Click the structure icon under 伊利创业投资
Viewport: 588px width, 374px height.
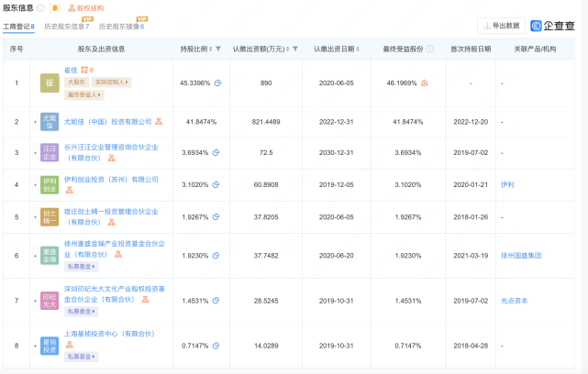70,191
